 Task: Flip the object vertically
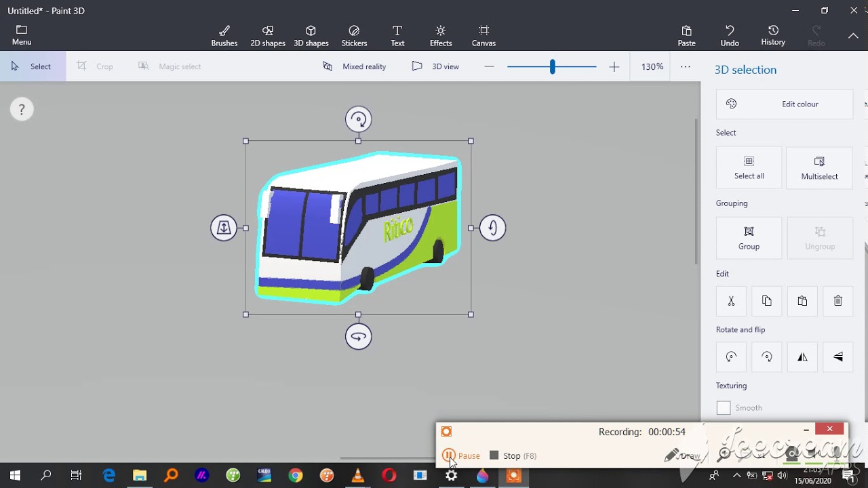tap(837, 357)
